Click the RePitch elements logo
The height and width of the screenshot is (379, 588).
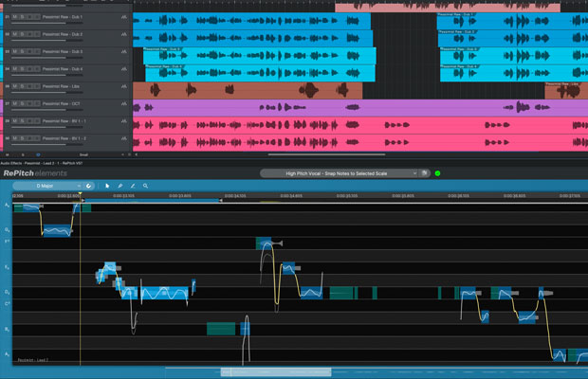tap(33, 173)
